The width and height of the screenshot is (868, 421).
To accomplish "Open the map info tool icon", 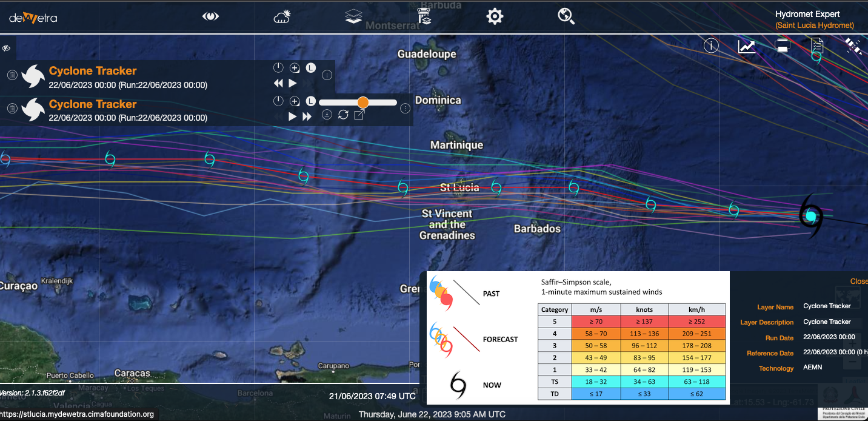I will click(711, 45).
